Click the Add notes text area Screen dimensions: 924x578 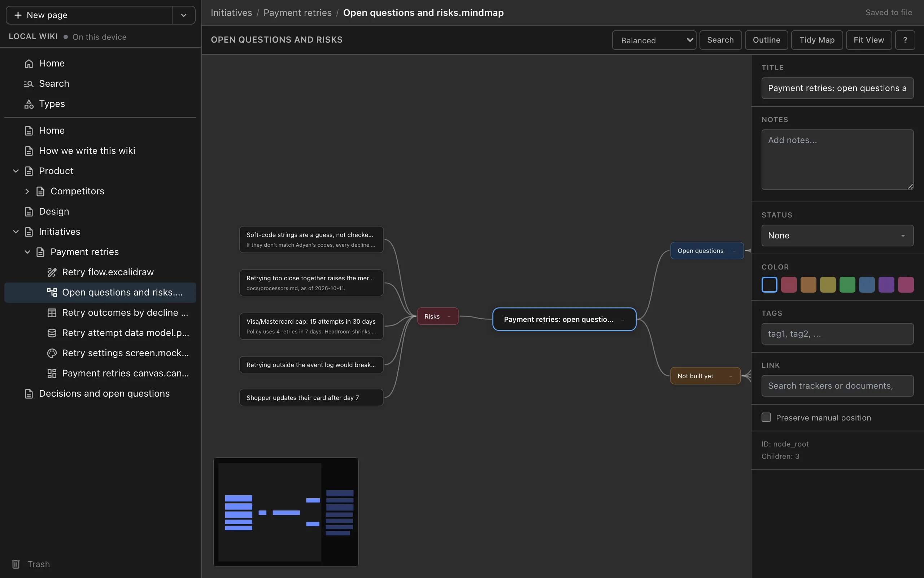coord(837,160)
